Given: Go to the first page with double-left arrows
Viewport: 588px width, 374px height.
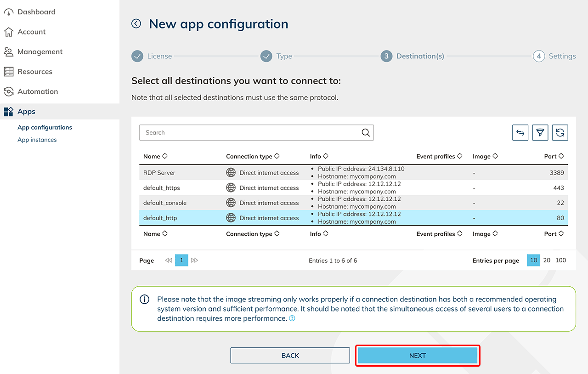Looking at the screenshot, I should pyautogui.click(x=169, y=261).
